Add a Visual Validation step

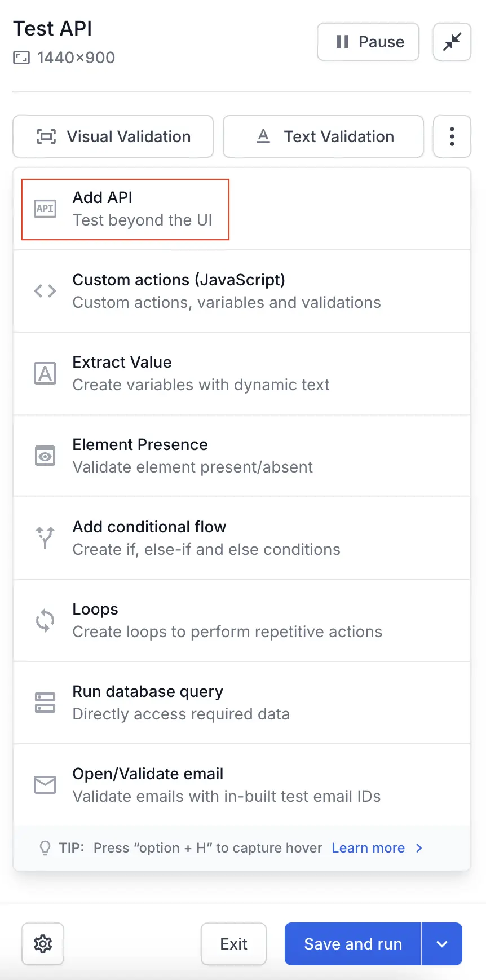[x=113, y=136]
